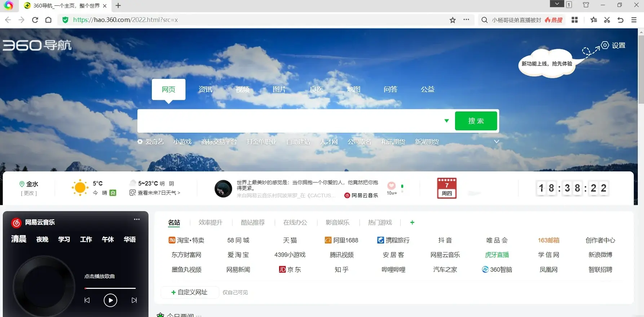This screenshot has width=644, height=317.
Task: Click the sun weather icon
Action: (80, 188)
